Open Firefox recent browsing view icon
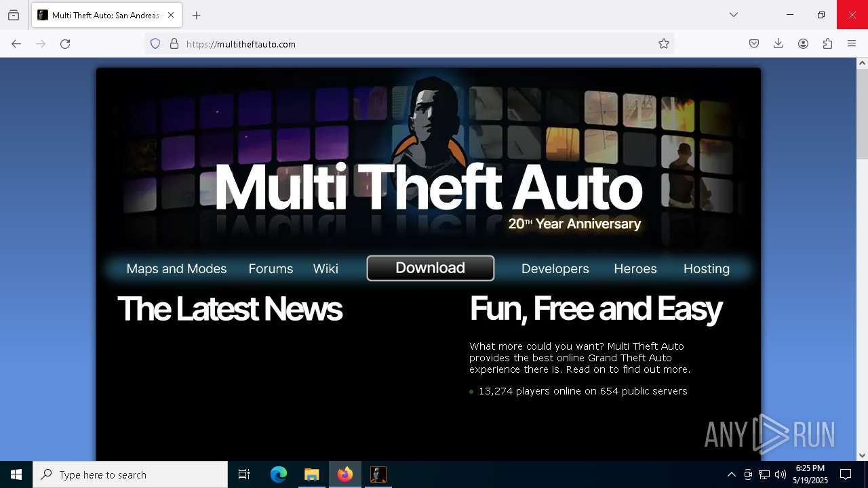 pyautogui.click(x=14, y=15)
